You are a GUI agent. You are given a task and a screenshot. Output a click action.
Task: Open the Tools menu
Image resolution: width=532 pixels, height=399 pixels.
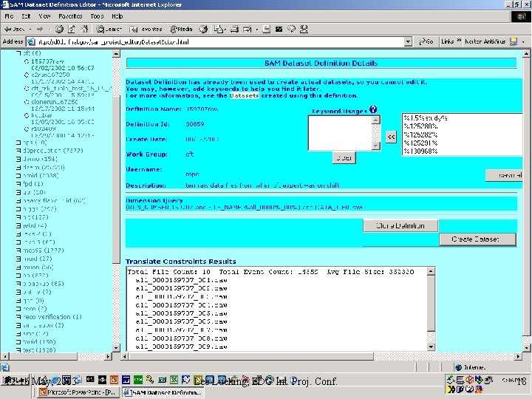[x=97, y=16]
